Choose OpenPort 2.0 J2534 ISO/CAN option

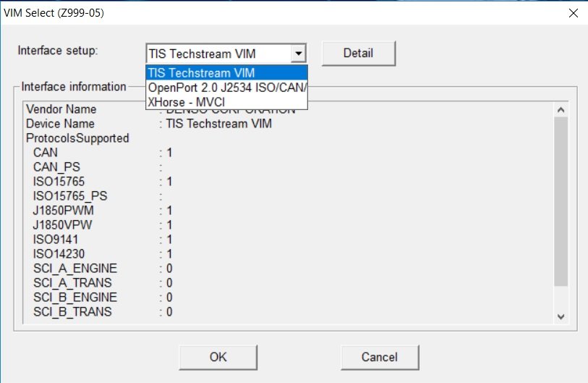[227, 87]
